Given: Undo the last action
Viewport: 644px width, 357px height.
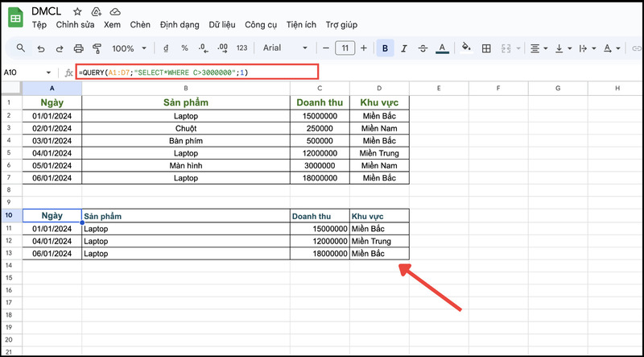Looking at the screenshot, I should point(41,48).
